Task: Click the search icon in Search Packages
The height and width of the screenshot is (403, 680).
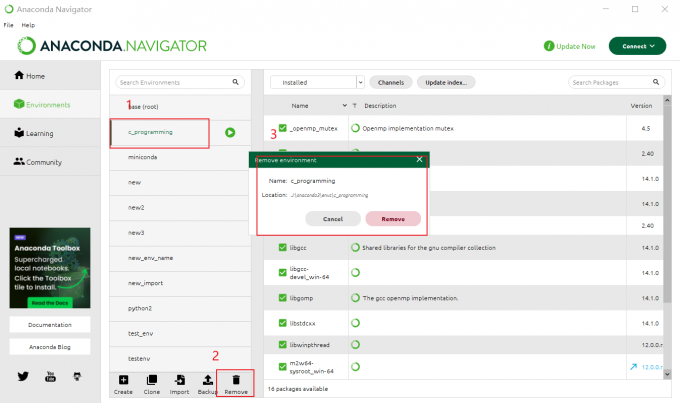Action: (656, 82)
